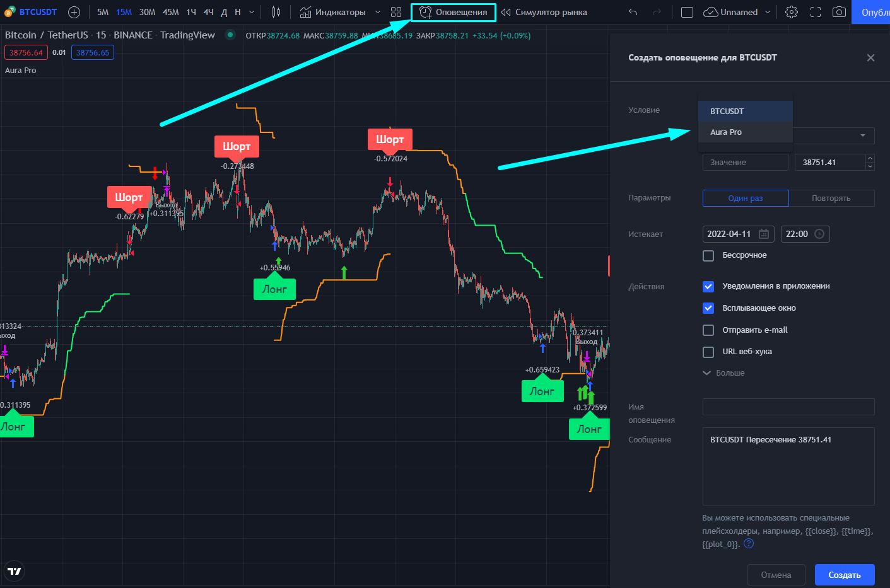
Task: Open the candlestick chart type selector
Action: (x=276, y=12)
